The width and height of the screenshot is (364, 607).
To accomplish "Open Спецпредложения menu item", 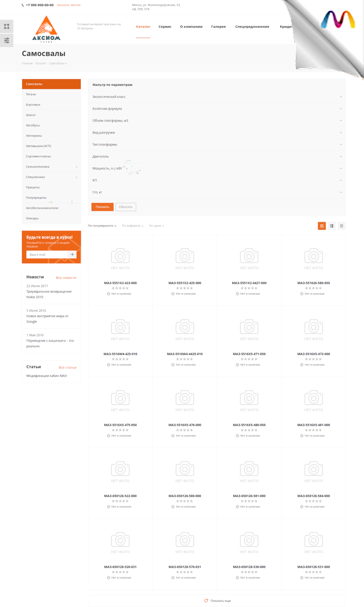I will point(252,27).
